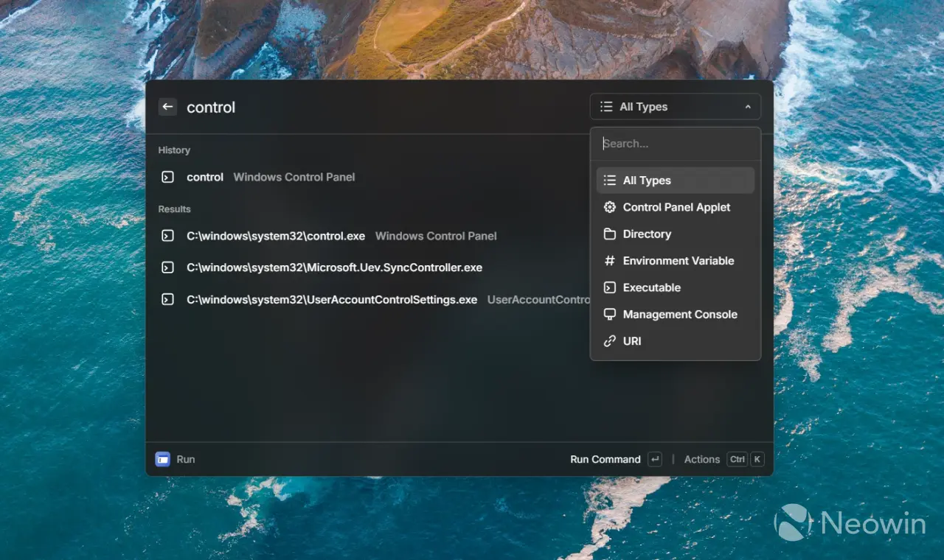The image size is (944, 560).
Task: Select the Management Console filter
Action: [675, 315]
